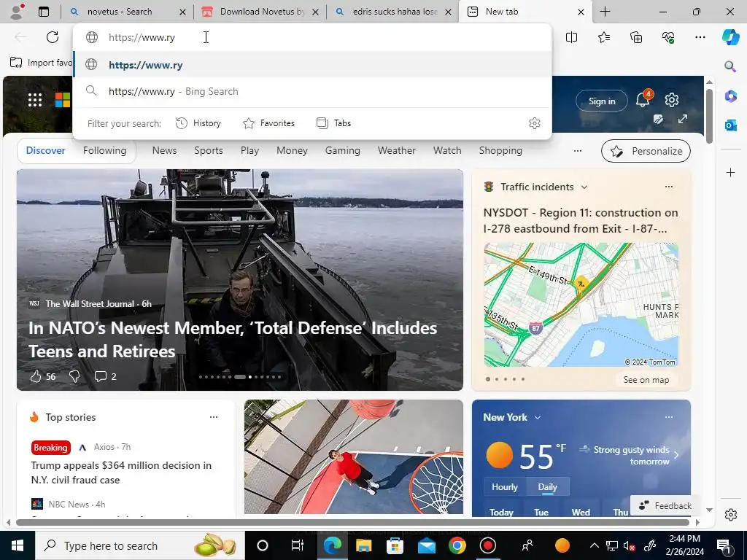Image resolution: width=747 pixels, height=560 pixels.
Task: Open Task View from the taskbar
Action: pos(298,545)
